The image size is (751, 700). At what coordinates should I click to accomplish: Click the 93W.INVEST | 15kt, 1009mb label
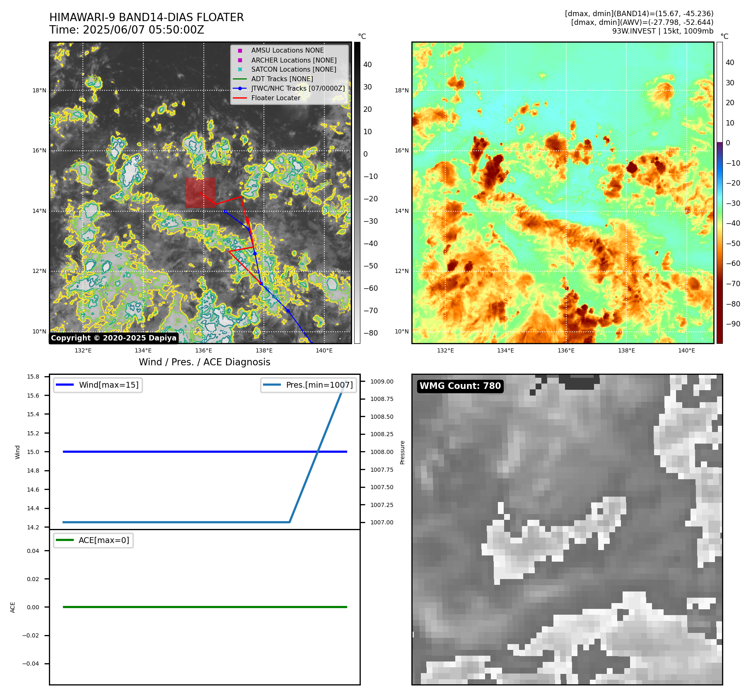click(x=663, y=31)
